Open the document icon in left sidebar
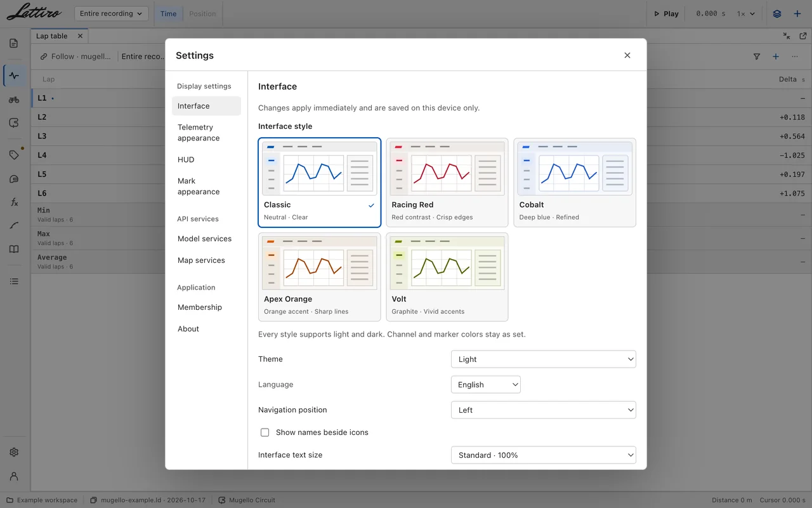This screenshot has height=508, width=812. (14, 43)
